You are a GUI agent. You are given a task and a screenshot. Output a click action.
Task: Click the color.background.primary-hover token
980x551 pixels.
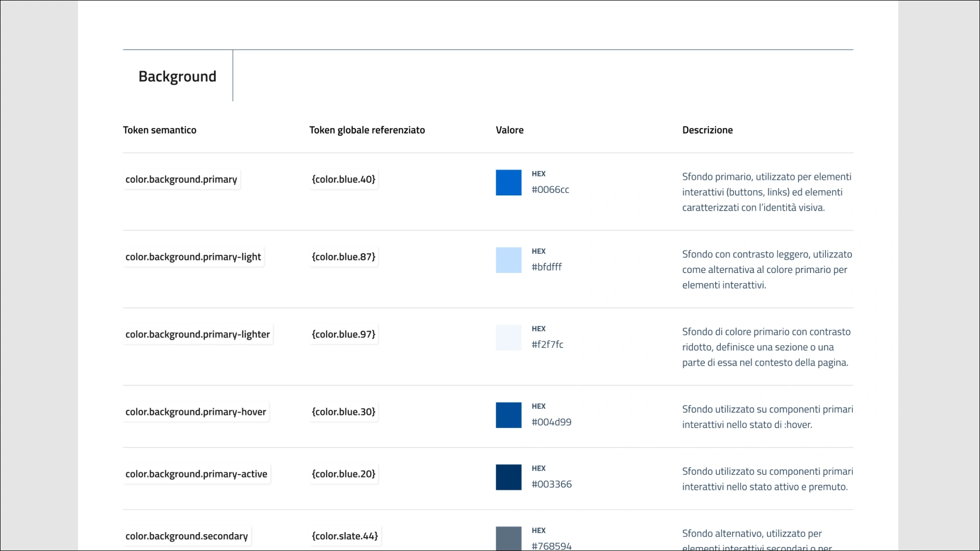(195, 412)
